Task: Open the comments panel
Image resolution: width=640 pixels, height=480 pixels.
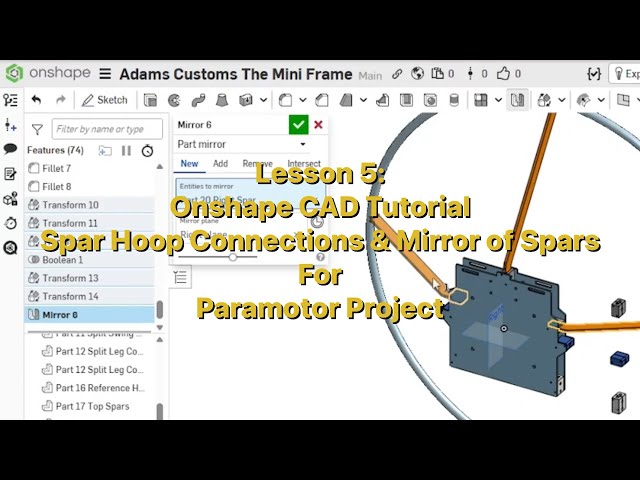Action: 11,149
